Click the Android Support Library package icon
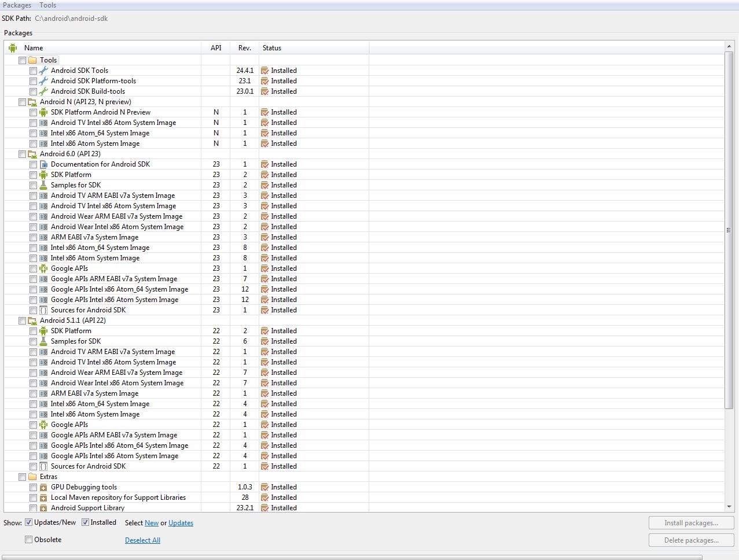739x560 pixels. (43, 508)
